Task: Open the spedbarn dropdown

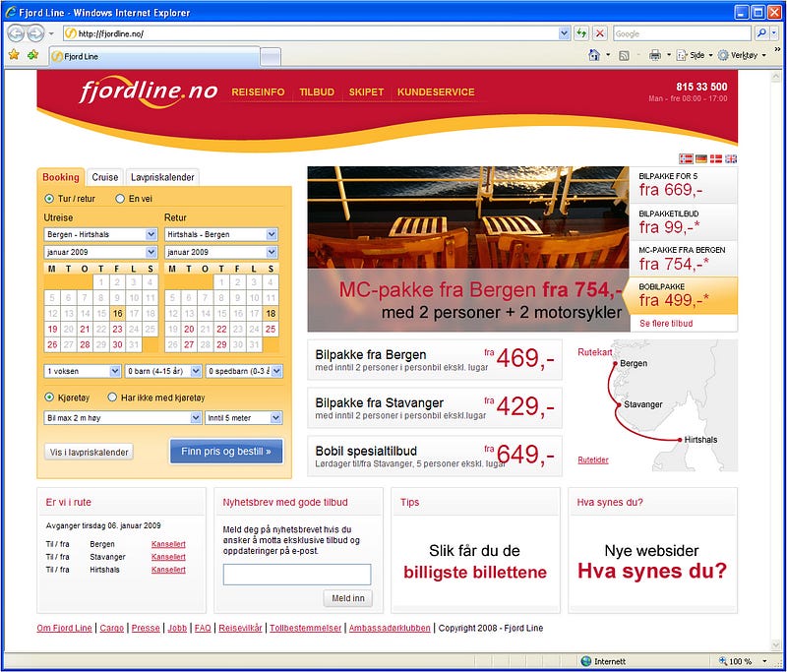Action: pyautogui.click(x=244, y=371)
